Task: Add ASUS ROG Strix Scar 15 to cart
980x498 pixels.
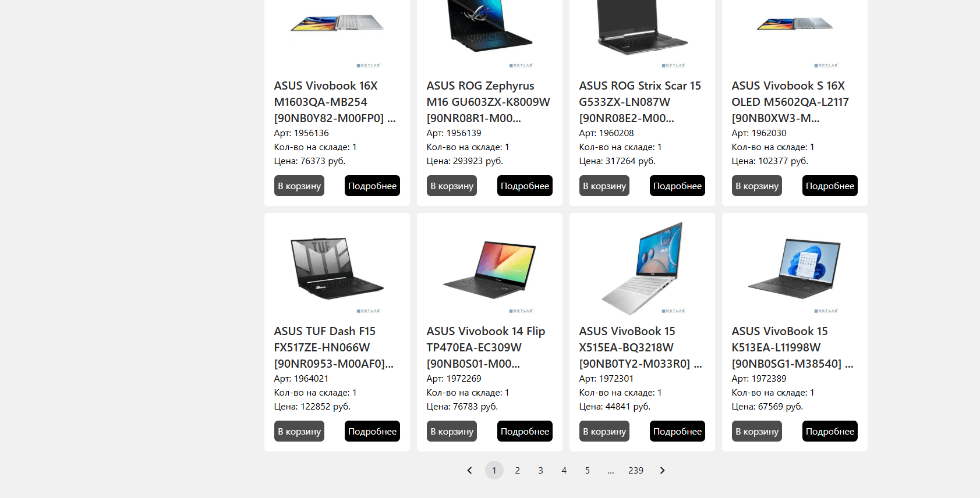Action: pos(604,186)
